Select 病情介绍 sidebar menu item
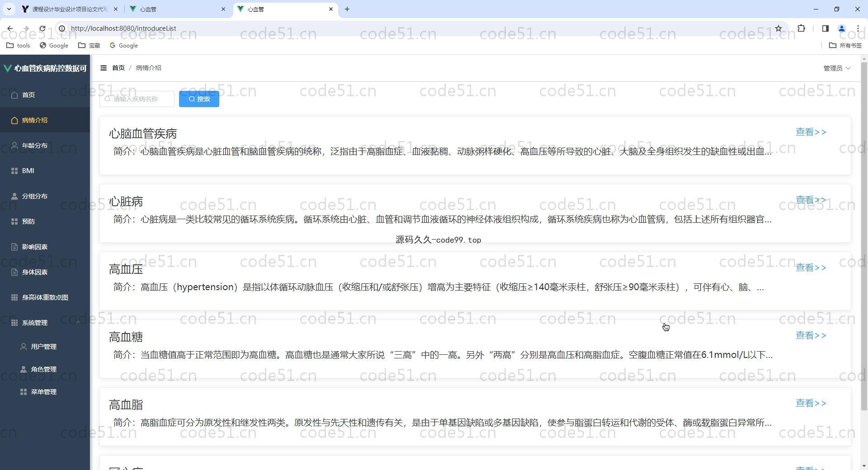The width and height of the screenshot is (868, 470). [x=45, y=120]
